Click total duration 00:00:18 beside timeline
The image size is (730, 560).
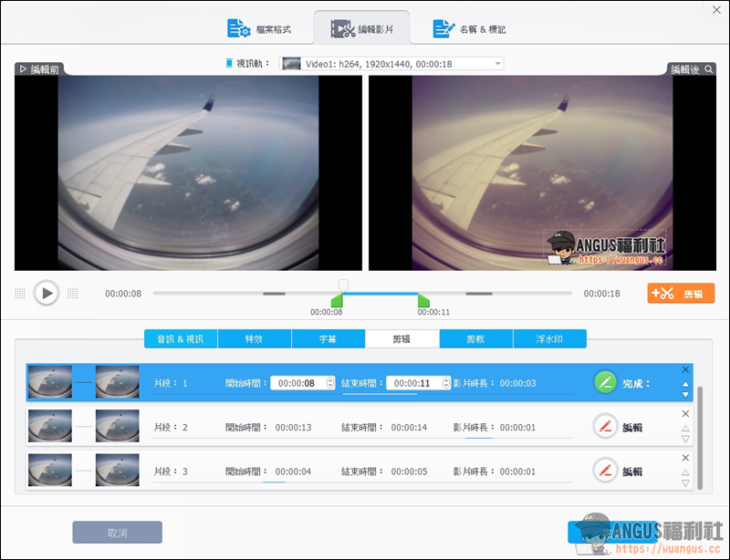point(602,294)
